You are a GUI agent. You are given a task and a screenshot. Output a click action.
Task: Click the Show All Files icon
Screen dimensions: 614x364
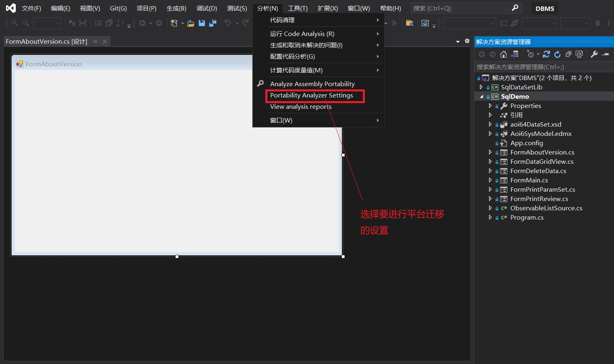(579, 54)
